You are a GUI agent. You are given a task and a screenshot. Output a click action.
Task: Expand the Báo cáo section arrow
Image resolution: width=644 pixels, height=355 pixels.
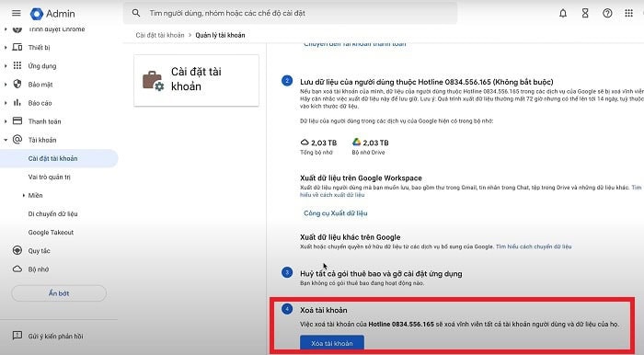(6, 103)
